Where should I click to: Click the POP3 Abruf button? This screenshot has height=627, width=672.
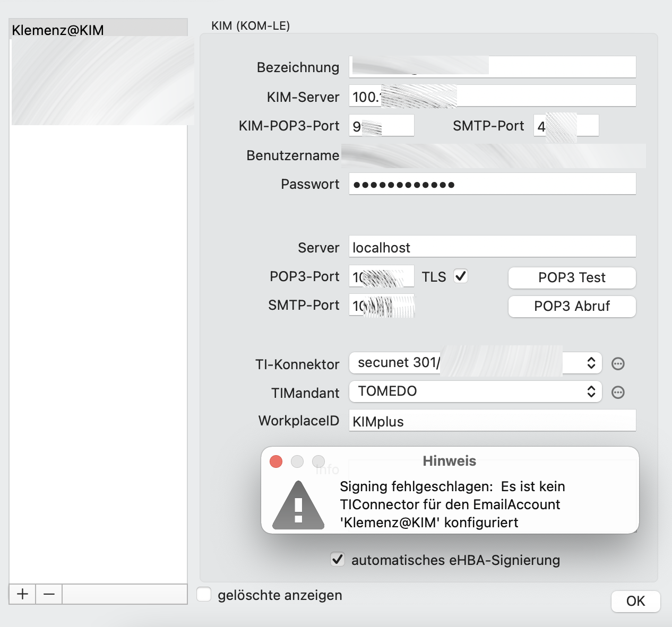pos(572,306)
